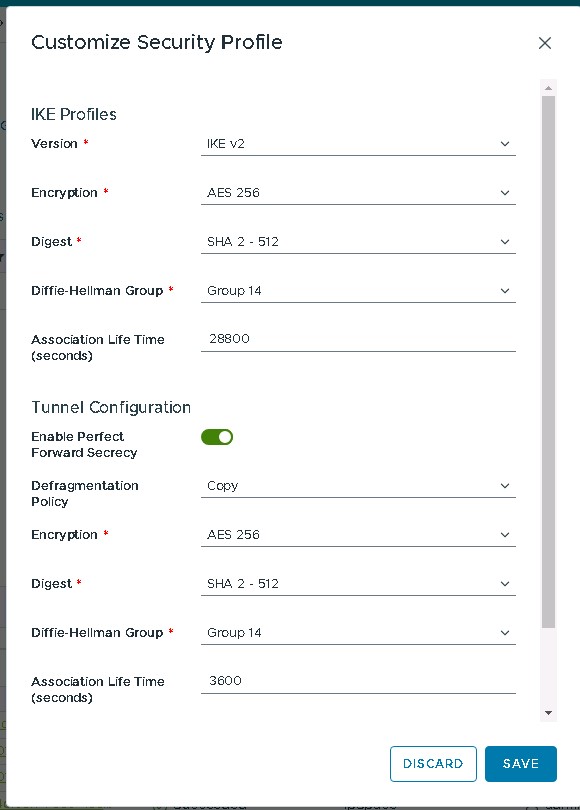Click the IKE Diffie-Hellman Group chevron

point(505,291)
